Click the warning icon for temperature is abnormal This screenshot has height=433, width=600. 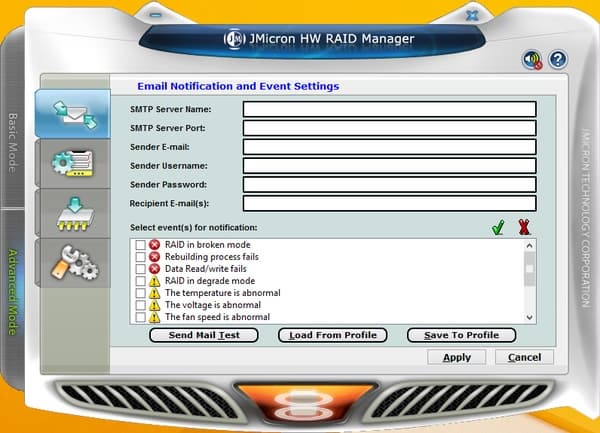pyautogui.click(x=155, y=293)
